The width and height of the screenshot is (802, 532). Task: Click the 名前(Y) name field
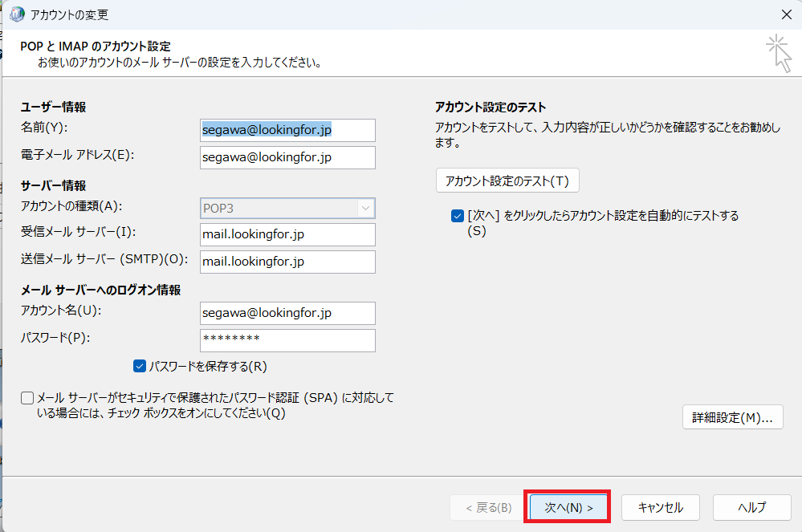pyautogui.click(x=287, y=130)
